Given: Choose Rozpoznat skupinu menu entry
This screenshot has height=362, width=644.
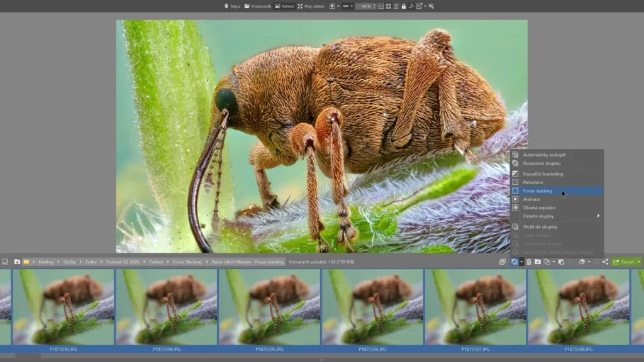Looking at the screenshot, I should [x=557, y=163].
